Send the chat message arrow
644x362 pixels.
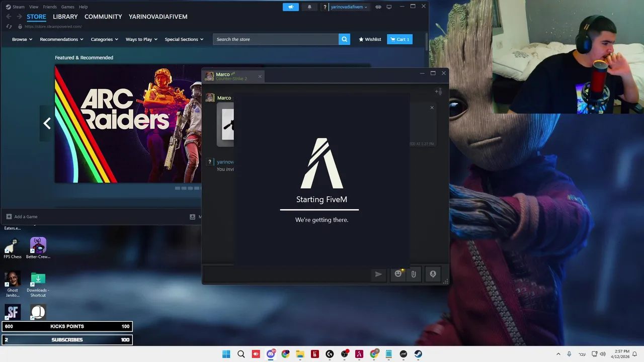tap(378, 274)
